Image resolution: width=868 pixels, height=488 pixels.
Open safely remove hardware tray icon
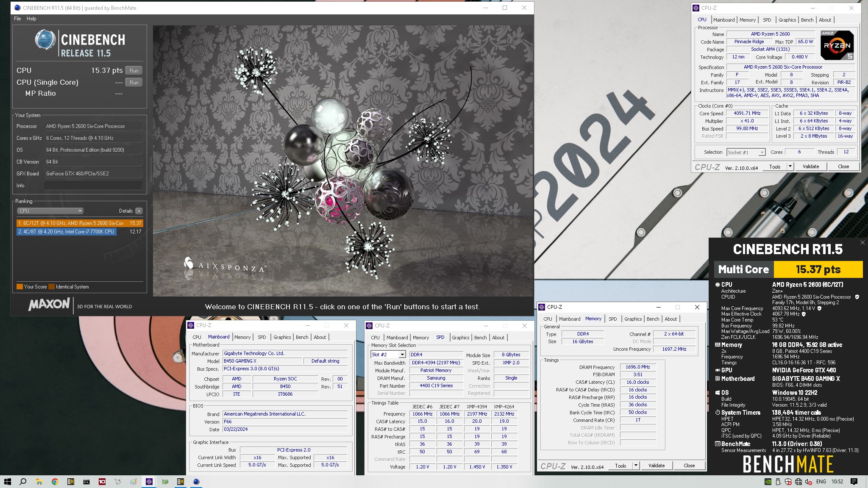778,482
